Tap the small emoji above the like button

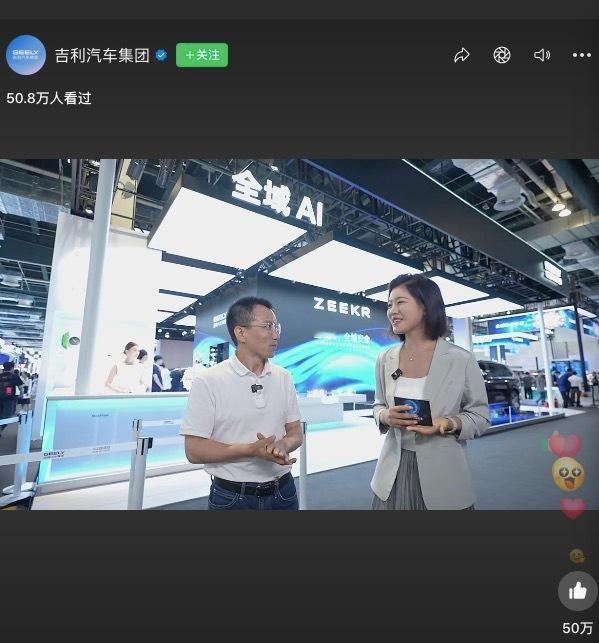point(577,556)
